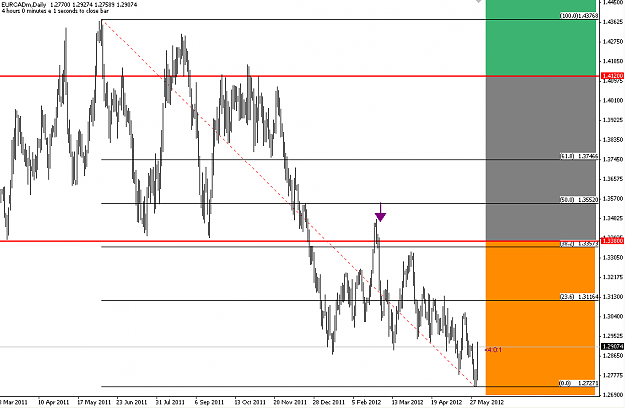Click the 1.33050 price scale label

tap(613, 258)
